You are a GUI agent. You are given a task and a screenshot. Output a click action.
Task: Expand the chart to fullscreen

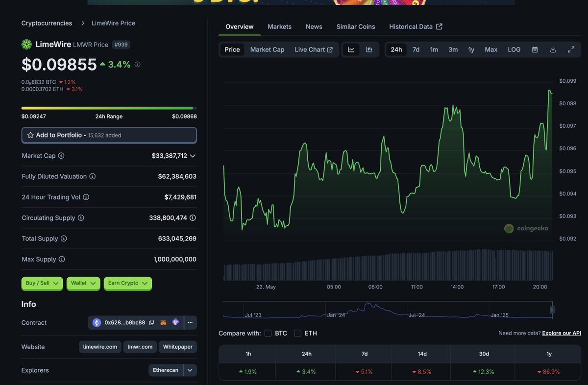pyautogui.click(x=571, y=49)
